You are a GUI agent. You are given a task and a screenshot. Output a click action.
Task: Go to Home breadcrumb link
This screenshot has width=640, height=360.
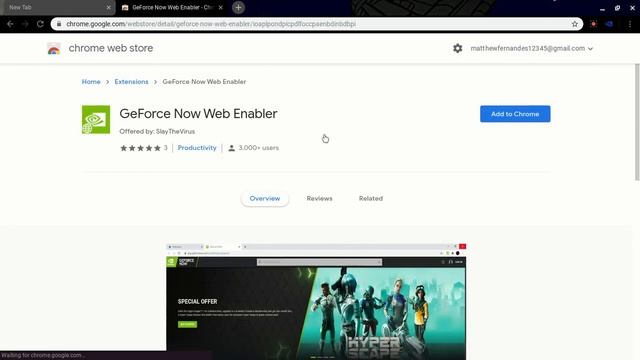tap(91, 82)
